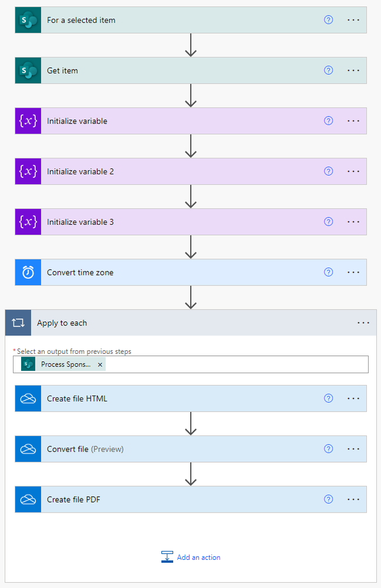Click the OneDrive icon on 'Create file HTML'
The width and height of the screenshot is (381, 588).
28,398
